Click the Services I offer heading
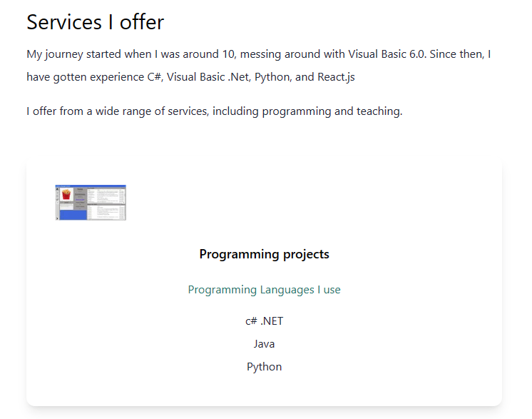Screen dimensions: 532x419 click(x=95, y=22)
